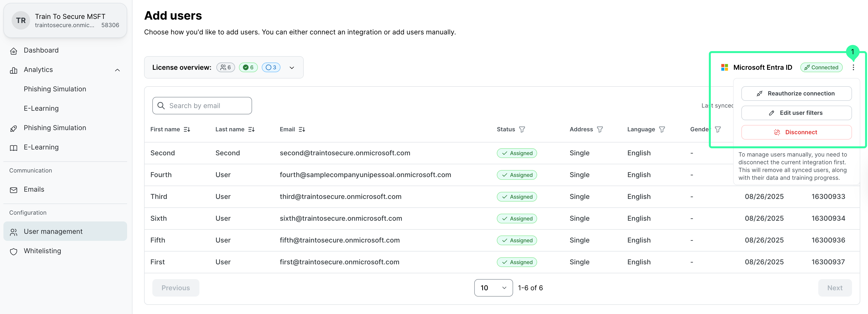Click the Gender column filter icon
This screenshot has height=314, width=868.
pos(718,129)
